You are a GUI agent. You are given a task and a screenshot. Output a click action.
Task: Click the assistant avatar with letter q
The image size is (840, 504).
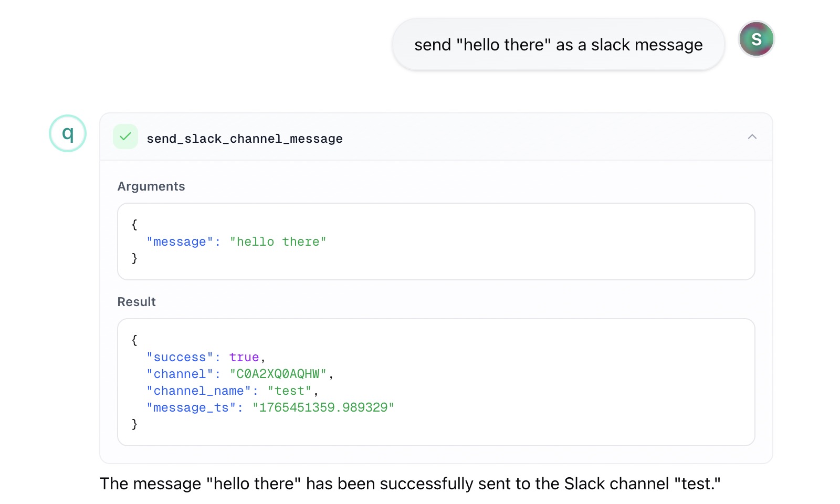point(68,133)
